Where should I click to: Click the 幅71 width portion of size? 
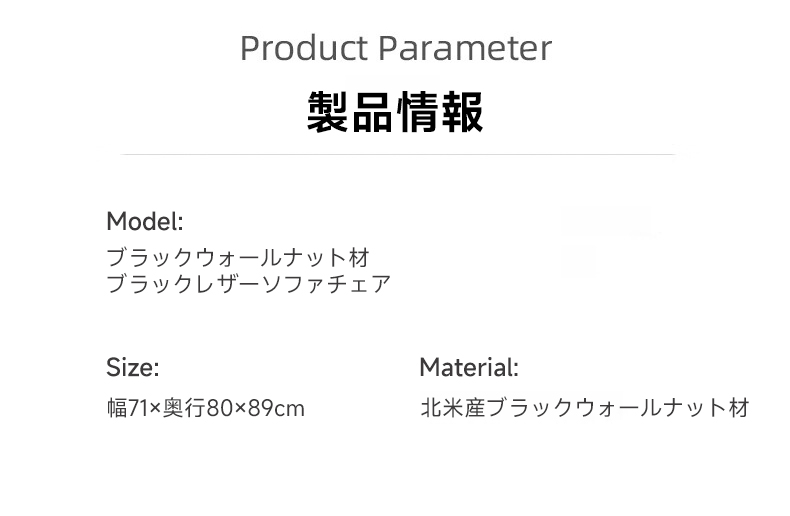pos(127,408)
